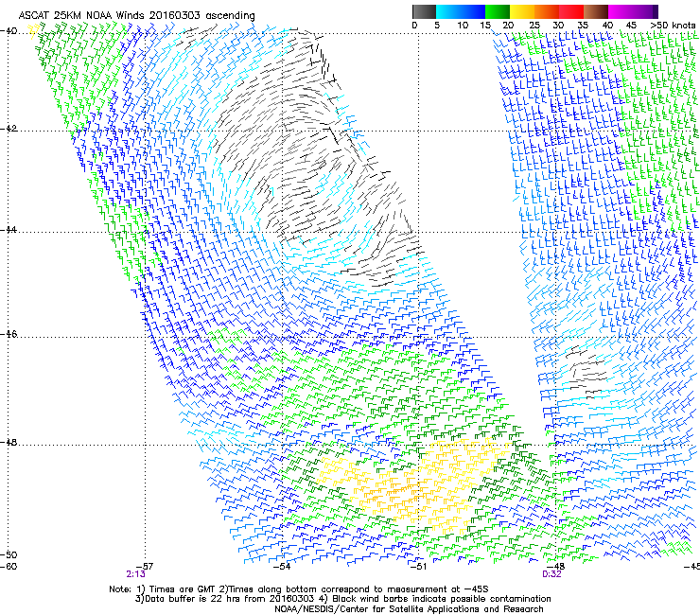Click the yellow 20-25 knots legend swatch
The height and width of the screenshot is (615, 700).
(522, 11)
